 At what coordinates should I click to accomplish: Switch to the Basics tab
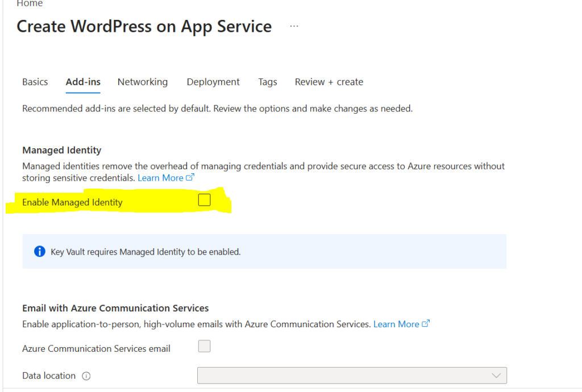click(35, 82)
